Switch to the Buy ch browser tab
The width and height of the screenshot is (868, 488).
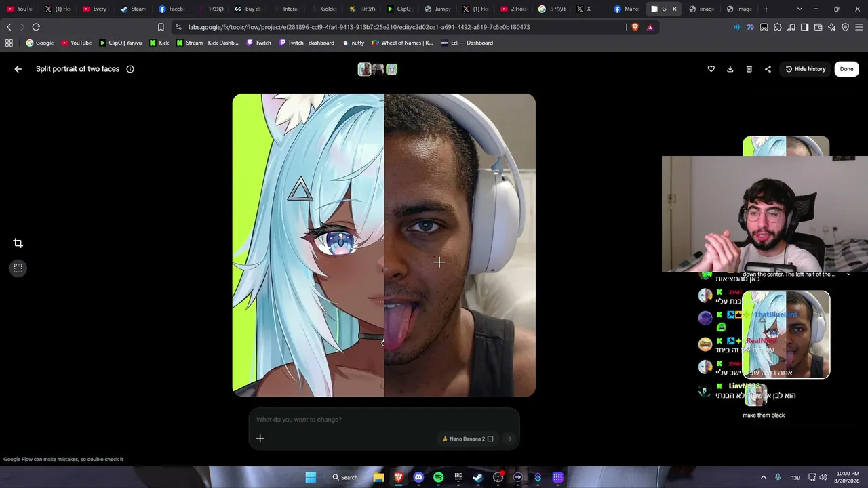click(247, 9)
